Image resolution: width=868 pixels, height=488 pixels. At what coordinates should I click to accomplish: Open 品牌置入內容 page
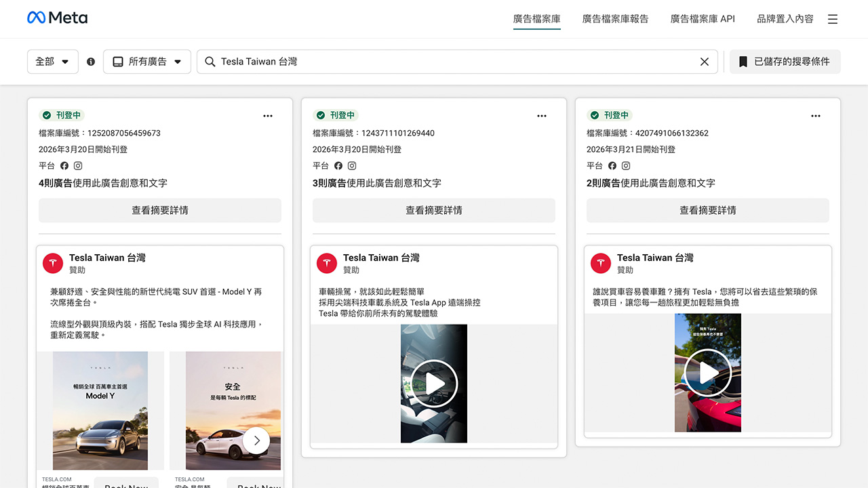(x=785, y=19)
